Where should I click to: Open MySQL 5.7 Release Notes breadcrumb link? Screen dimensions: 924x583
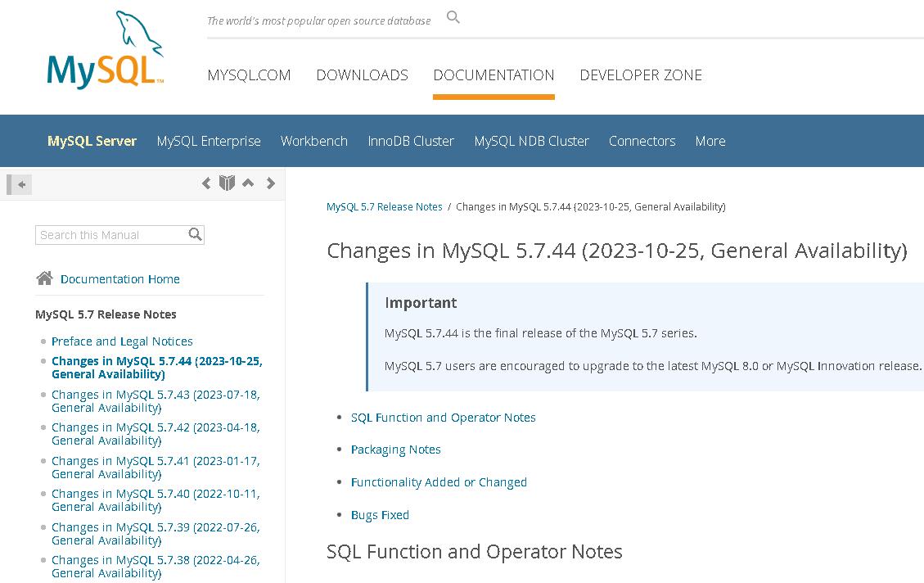point(385,206)
